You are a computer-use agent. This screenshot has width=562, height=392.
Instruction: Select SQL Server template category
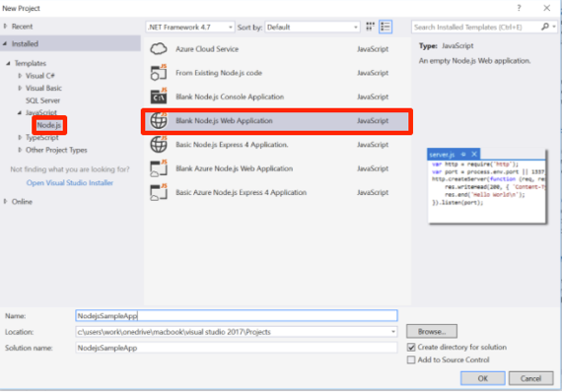point(42,100)
